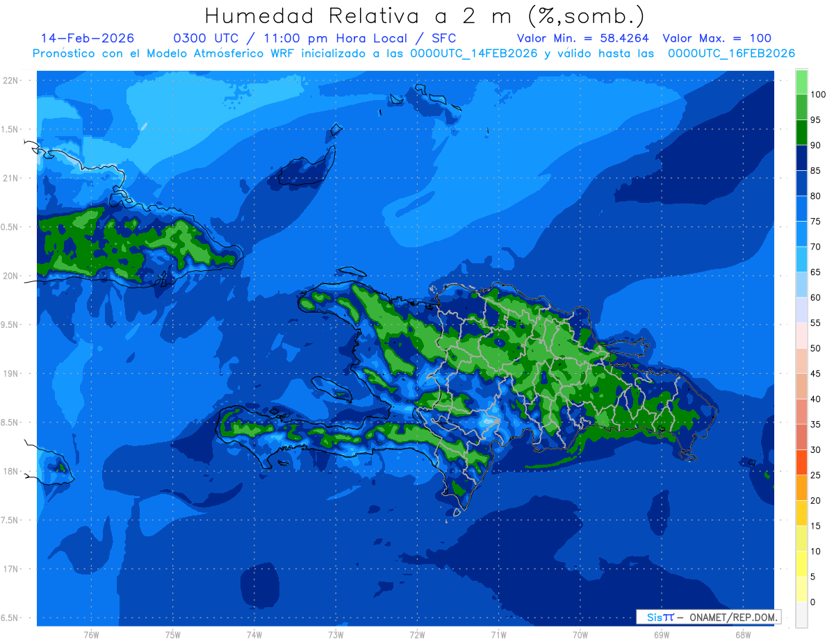Select the "18N" latitude label
Image resolution: width=834 pixels, height=644 pixels.
click(11, 471)
